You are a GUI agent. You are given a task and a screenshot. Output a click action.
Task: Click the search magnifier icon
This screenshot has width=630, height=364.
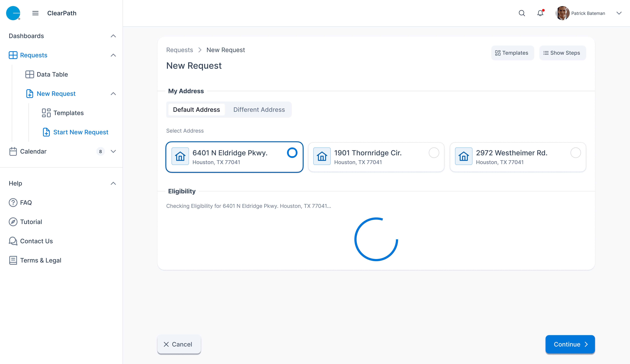522,13
